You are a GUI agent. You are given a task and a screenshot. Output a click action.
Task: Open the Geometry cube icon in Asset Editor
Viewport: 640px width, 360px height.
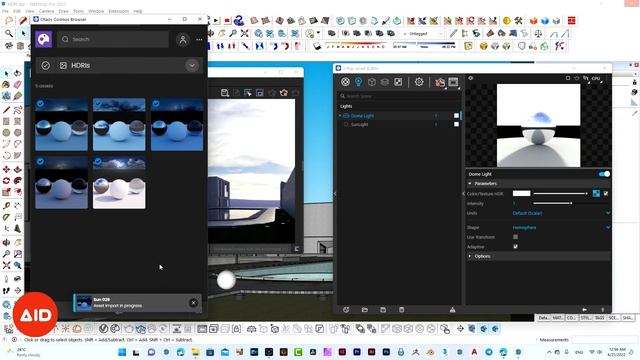pos(371,82)
